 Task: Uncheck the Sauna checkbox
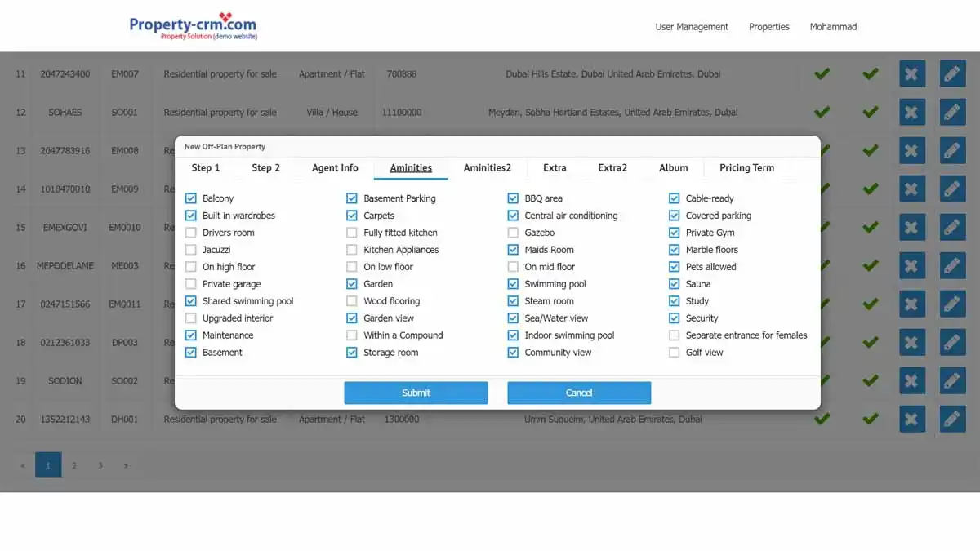[x=675, y=284]
